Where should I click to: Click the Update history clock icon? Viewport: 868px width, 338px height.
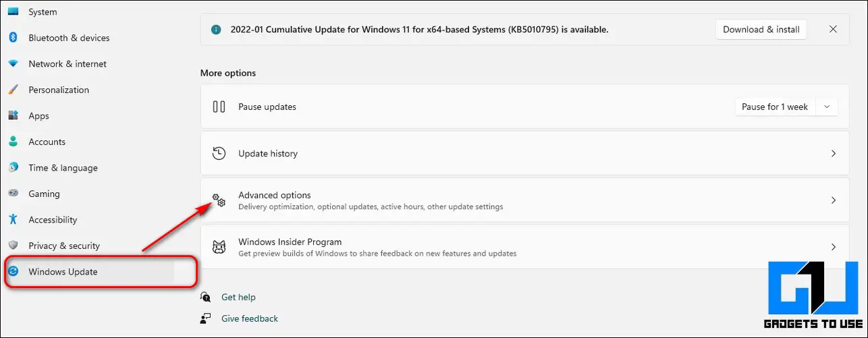219,153
